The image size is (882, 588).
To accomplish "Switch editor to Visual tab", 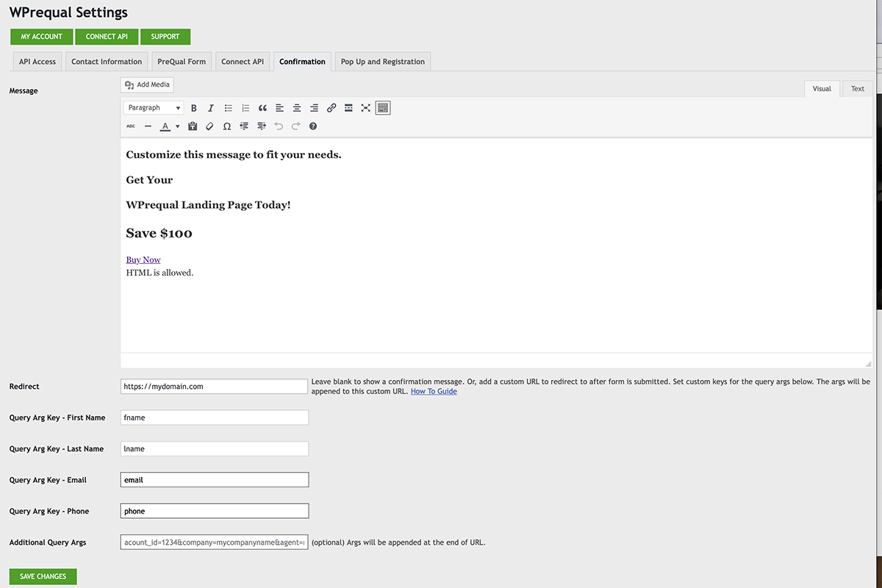I will [x=822, y=89].
